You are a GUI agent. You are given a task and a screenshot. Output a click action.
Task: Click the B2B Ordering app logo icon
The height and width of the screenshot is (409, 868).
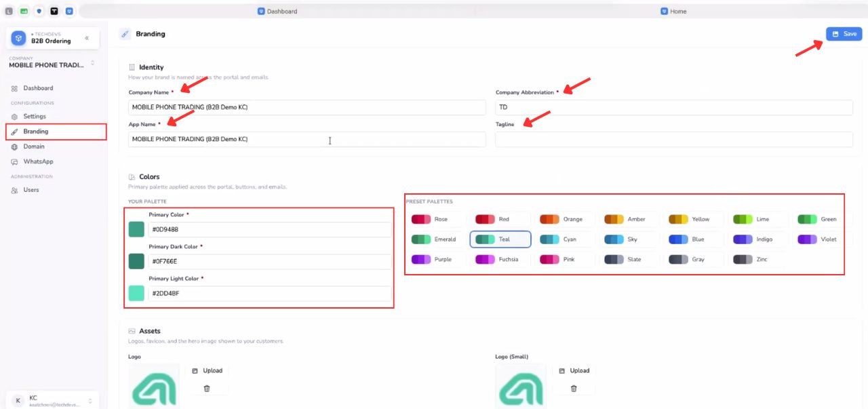(19, 38)
